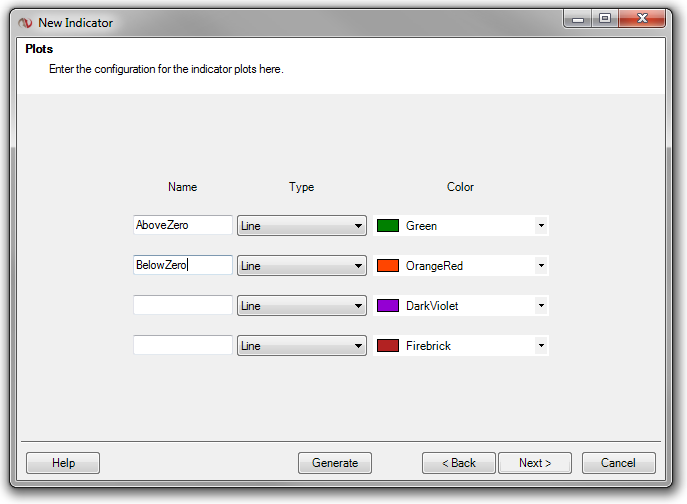This screenshot has width=687, height=504.
Task: Click the Firebrick color swatch
Action: pyautogui.click(x=388, y=345)
